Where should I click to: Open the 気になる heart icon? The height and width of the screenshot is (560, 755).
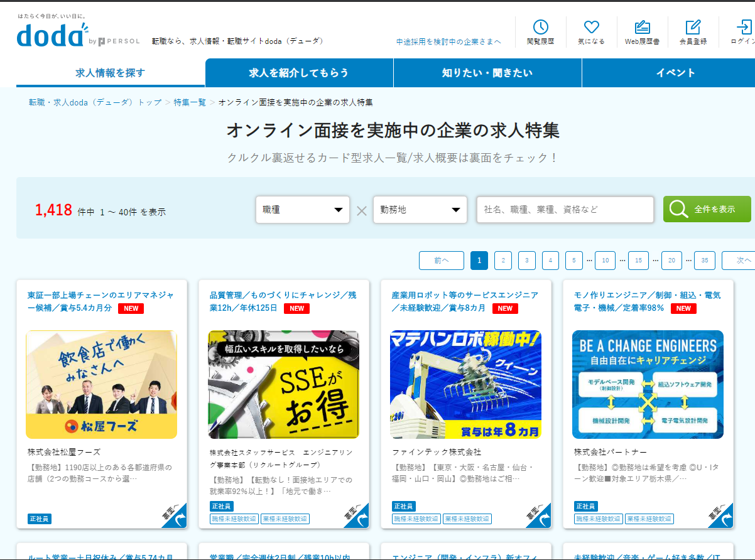[591, 27]
